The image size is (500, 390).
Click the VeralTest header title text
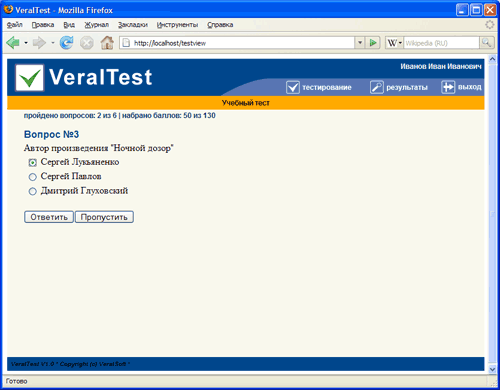click(x=101, y=77)
